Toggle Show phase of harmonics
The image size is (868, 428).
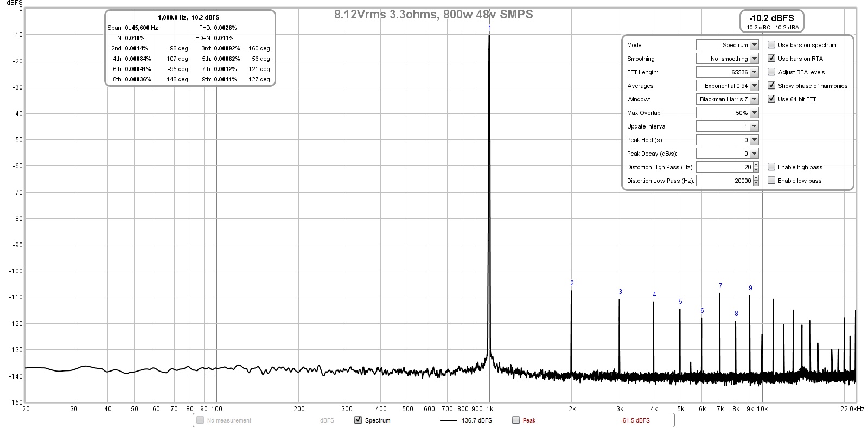[771, 86]
